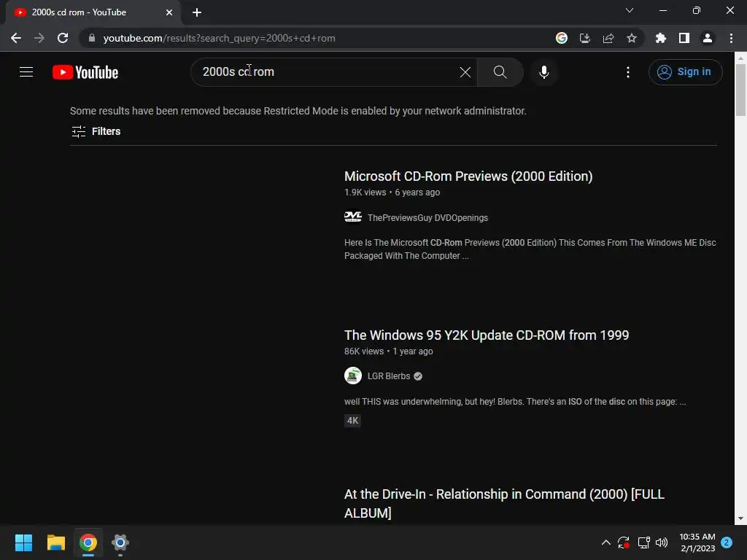This screenshot has width=747, height=560.
Task: Go back with browser back arrow
Action: (16, 38)
